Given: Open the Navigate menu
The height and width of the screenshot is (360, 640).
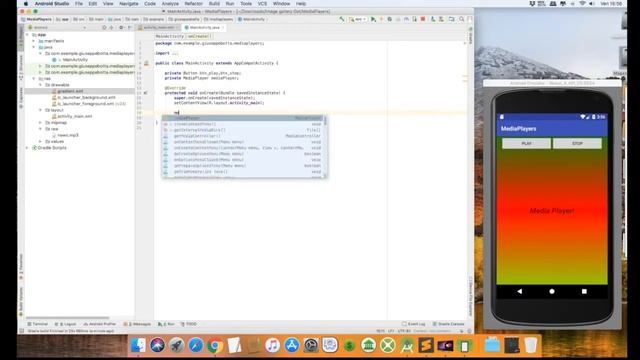Looking at the screenshot, I should coord(129,4).
